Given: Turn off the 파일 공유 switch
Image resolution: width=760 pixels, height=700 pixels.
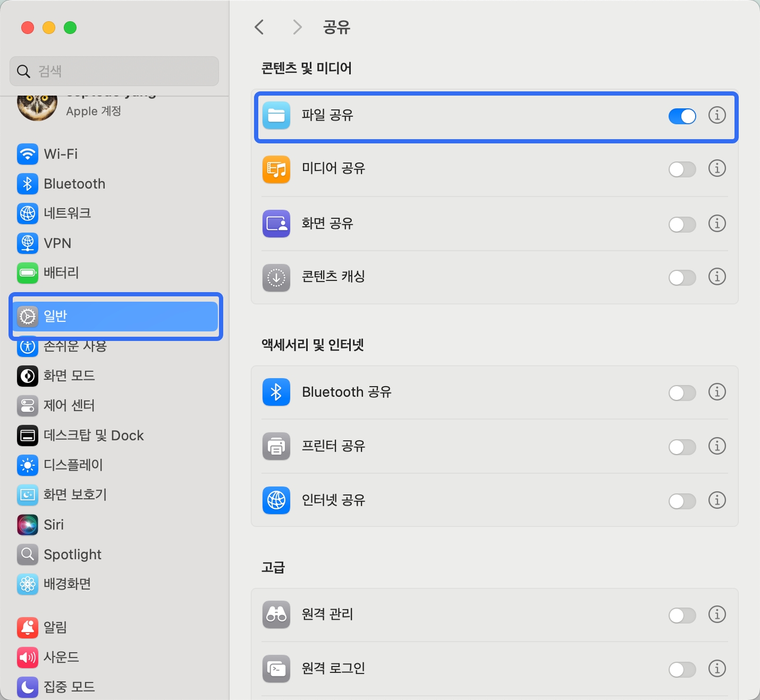Looking at the screenshot, I should [682, 116].
